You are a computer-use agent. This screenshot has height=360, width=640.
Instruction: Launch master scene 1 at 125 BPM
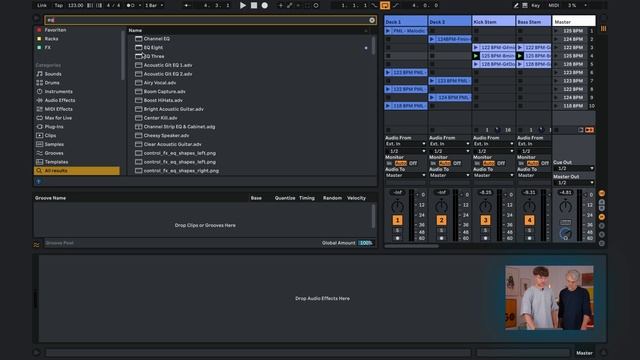(x=556, y=31)
